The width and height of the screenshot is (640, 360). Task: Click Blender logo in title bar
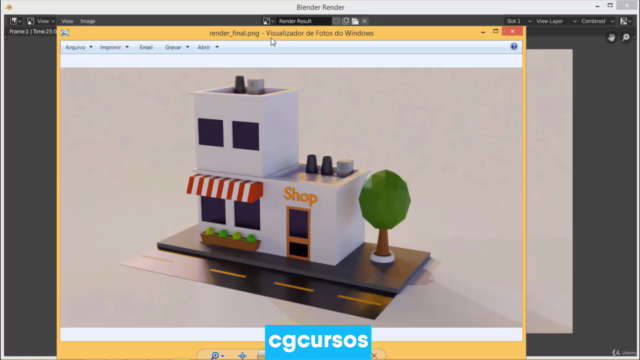point(9,7)
